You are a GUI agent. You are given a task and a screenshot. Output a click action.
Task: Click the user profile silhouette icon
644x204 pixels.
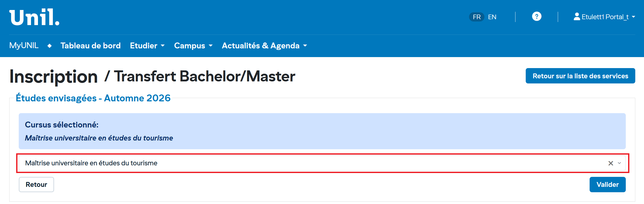pyautogui.click(x=577, y=17)
